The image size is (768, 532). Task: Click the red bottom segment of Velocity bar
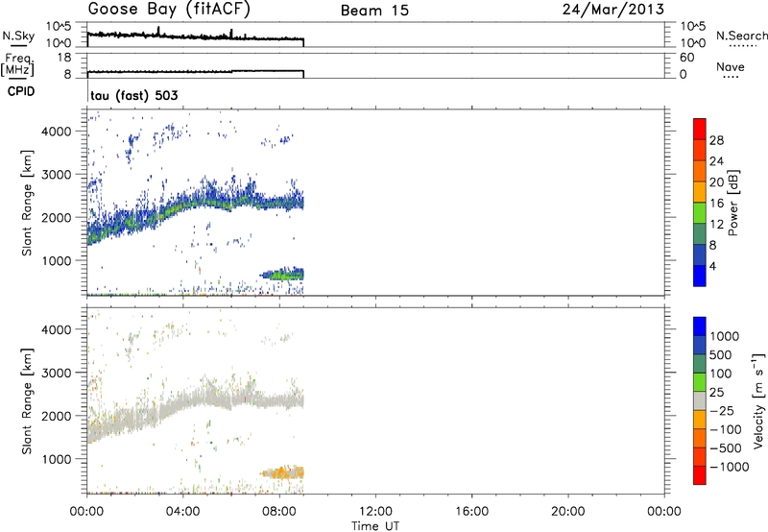point(700,475)
